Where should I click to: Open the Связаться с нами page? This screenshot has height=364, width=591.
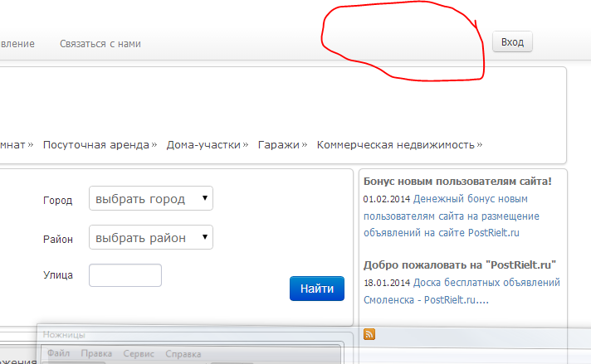100,43
